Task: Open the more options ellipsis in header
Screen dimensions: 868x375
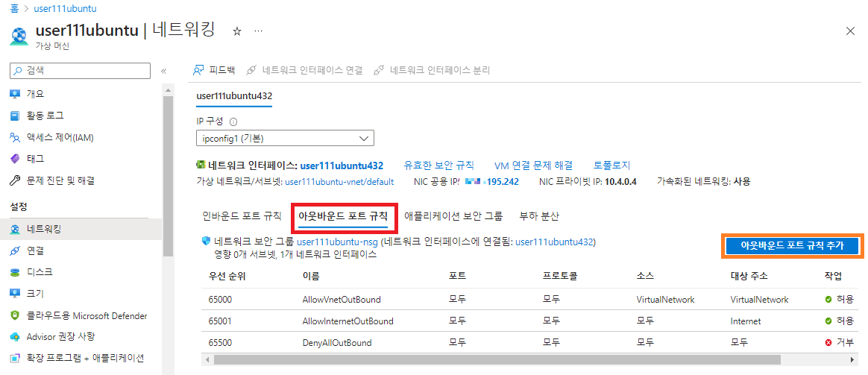Action: click(258, 31)
